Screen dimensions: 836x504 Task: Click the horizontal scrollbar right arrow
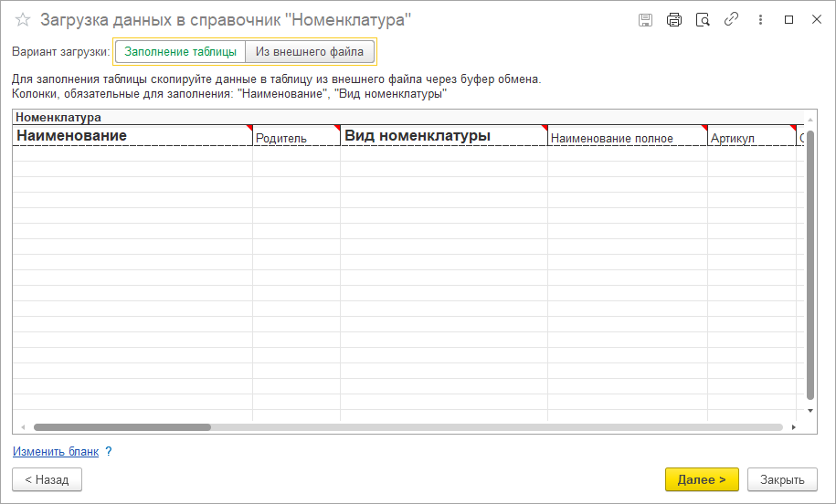click(x=792, y=427)
